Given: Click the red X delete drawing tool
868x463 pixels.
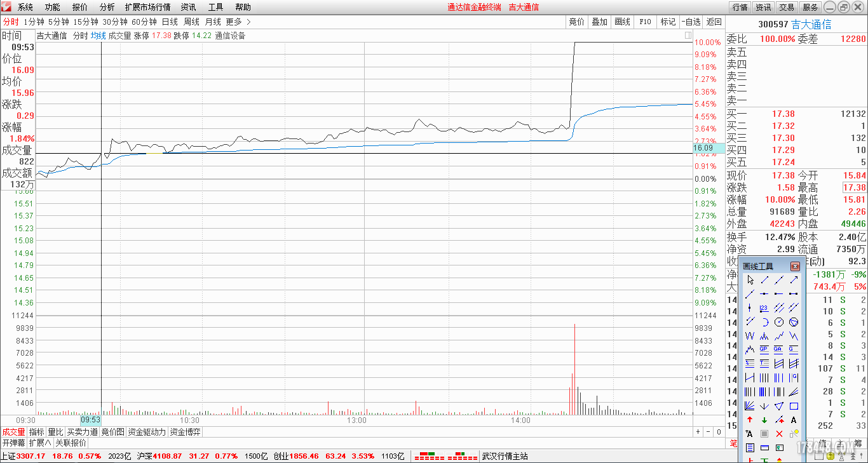Looking at the screenshot, I should point(779,434).
